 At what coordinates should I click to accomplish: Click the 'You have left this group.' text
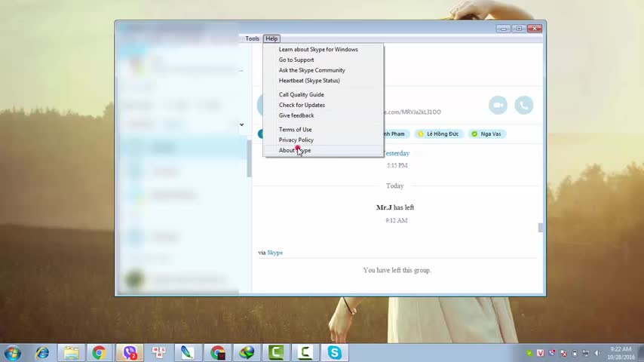coord(397,271)
